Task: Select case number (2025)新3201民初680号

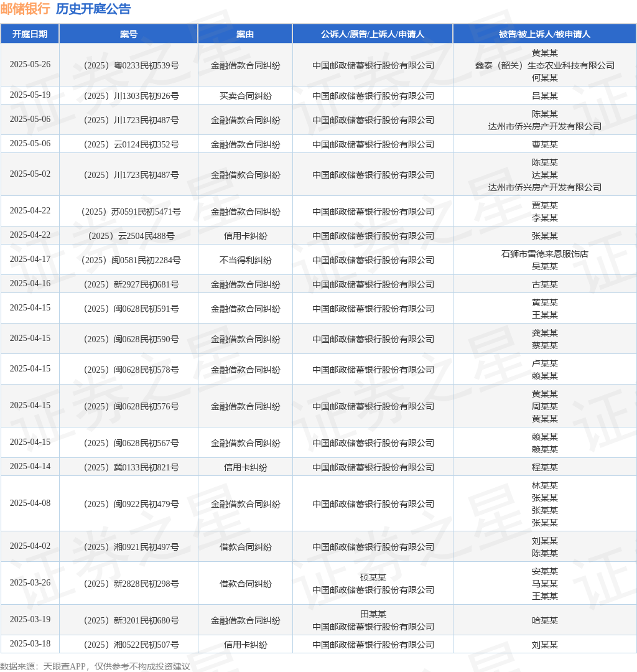Action: pyautogui.click(x=131, y=620)
